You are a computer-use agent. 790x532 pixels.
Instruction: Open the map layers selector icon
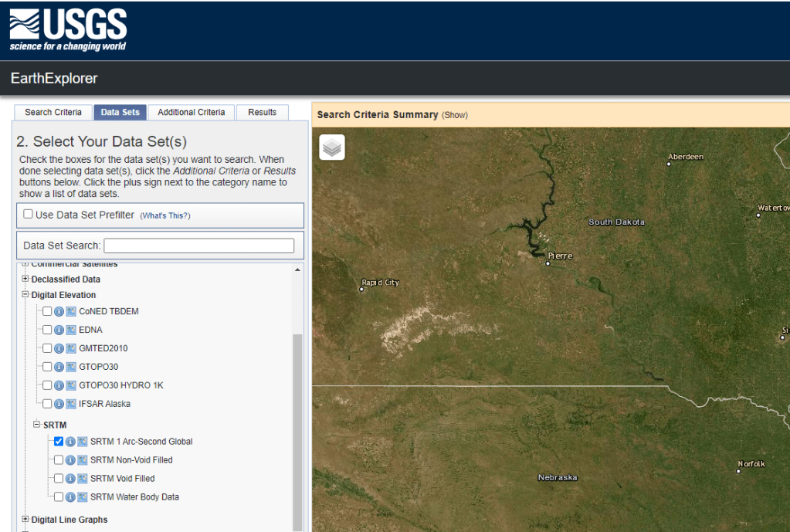point(332,147)
